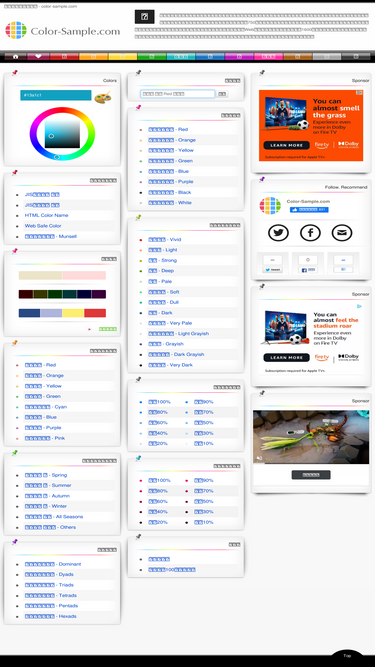The height and width of the screenshot is (667, 375).
Task: Select the orange tab in the navigation bar
Action: tap(93, 56)
